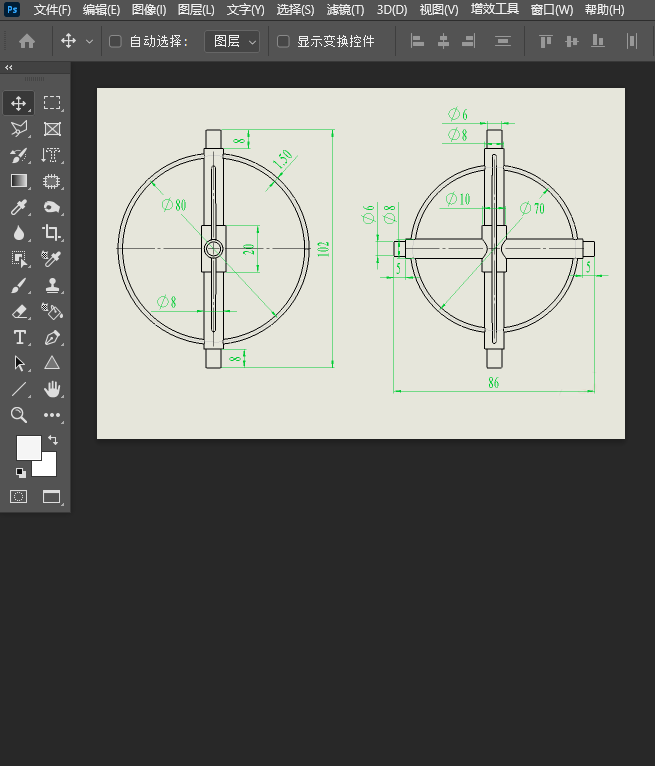The image size is (655, 766).
Task: Click the Home icon in options bar
Action: pyautogui.click(x=27, y=41)
